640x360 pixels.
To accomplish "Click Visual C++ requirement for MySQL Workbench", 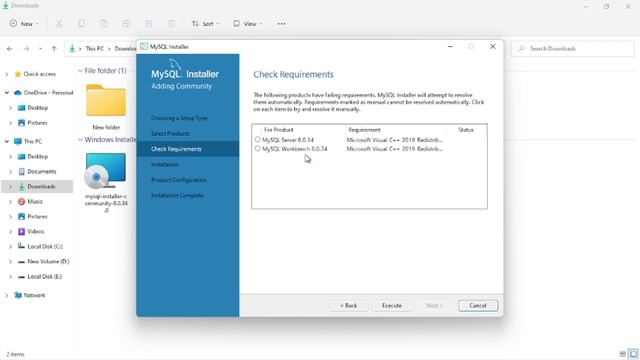I will 395,149.
